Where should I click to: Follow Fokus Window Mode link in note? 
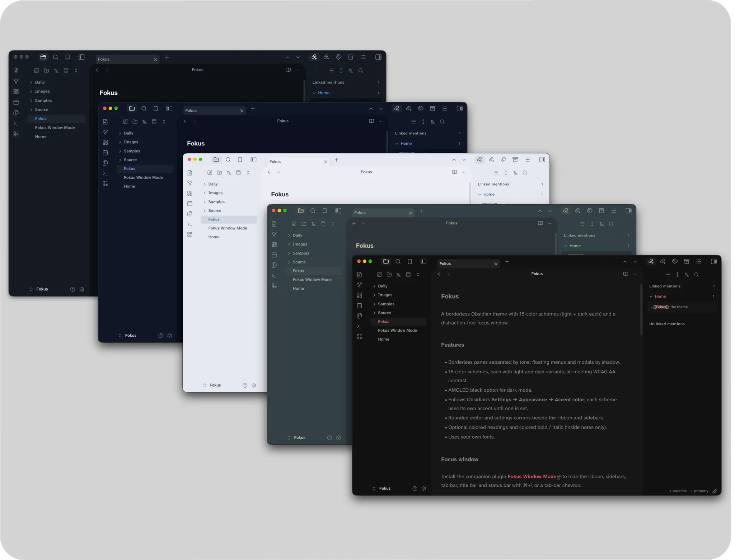[x=532, y=477]
